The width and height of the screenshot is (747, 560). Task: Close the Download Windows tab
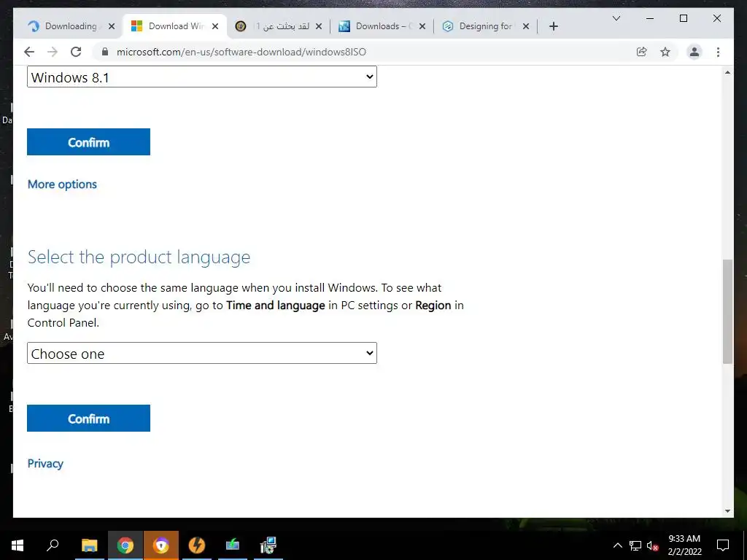pos(215,26)
